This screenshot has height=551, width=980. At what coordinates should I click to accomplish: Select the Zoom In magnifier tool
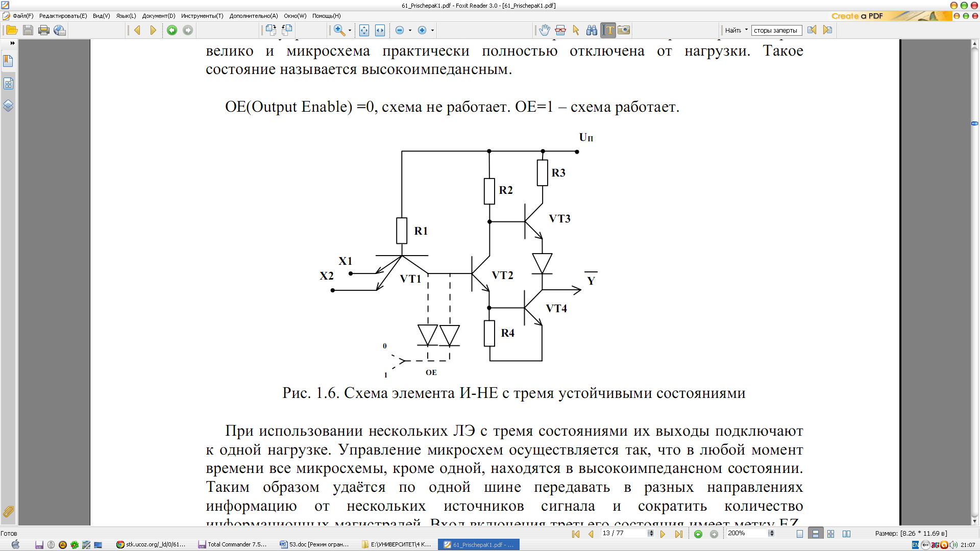[x=339, y=30]
